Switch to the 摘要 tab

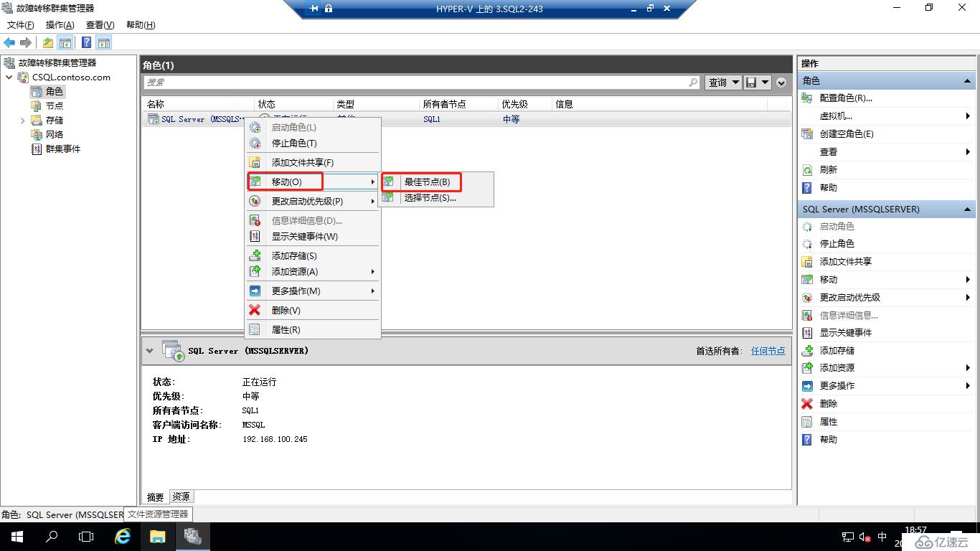point(155,496)
